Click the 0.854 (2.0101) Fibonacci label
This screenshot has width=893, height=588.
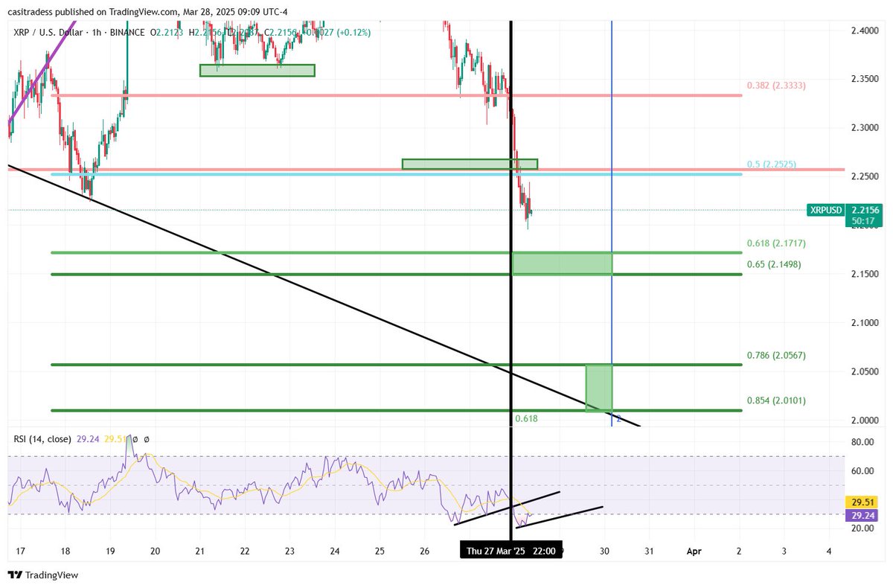[776, 400]
